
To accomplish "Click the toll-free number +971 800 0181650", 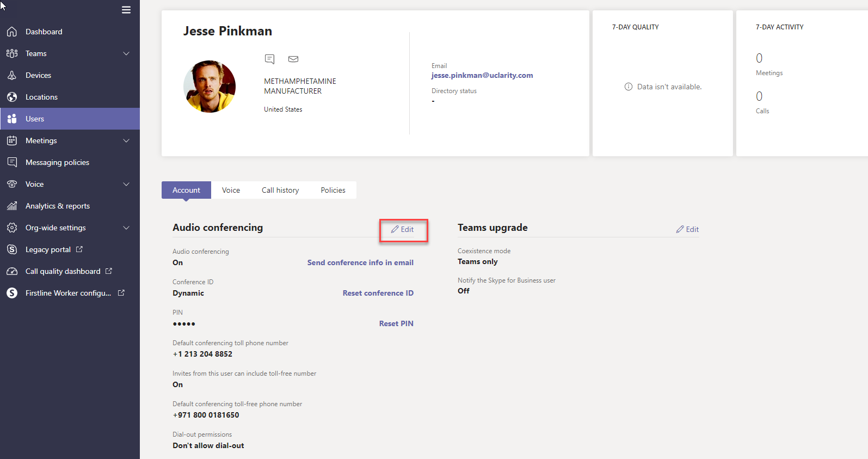I will click(x=206, y=415).
